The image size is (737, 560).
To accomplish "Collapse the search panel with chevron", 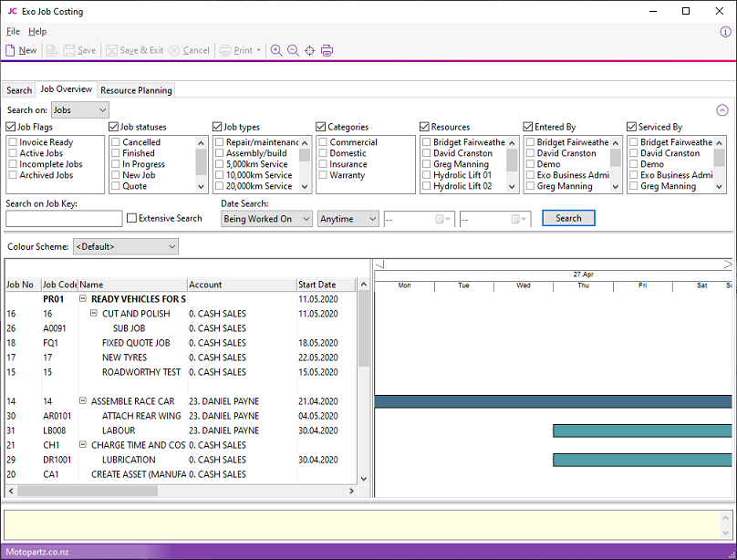I will pos(722,110).
